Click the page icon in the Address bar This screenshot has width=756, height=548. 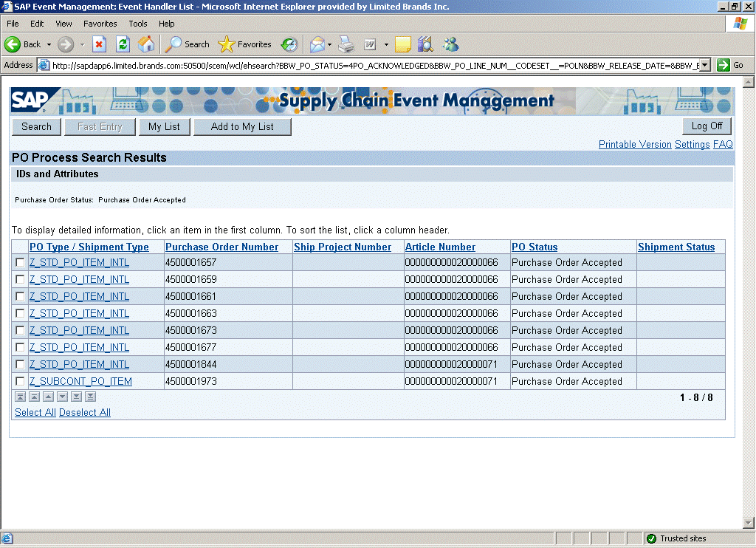[44, 65]
